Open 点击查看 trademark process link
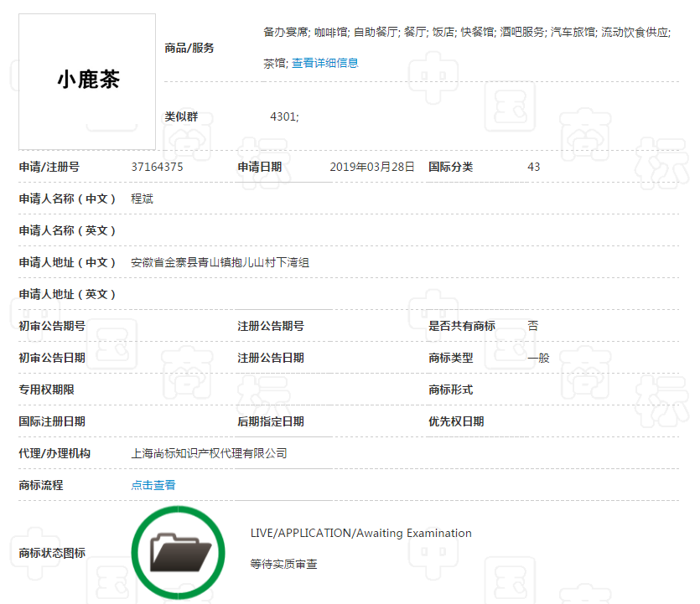 pos(152,485)
